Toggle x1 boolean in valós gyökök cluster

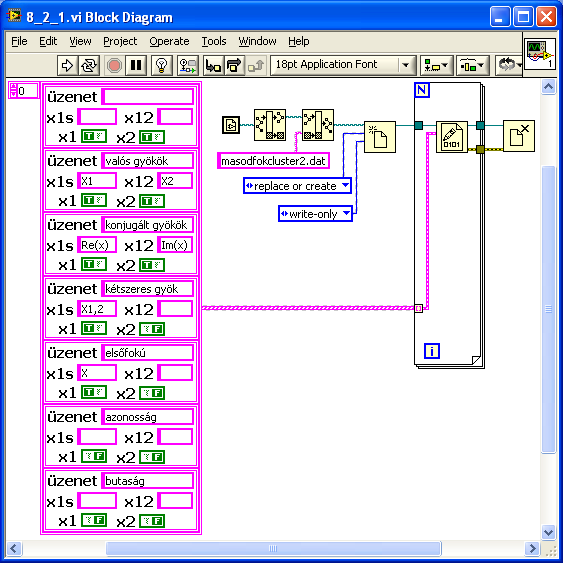[94, 200]
